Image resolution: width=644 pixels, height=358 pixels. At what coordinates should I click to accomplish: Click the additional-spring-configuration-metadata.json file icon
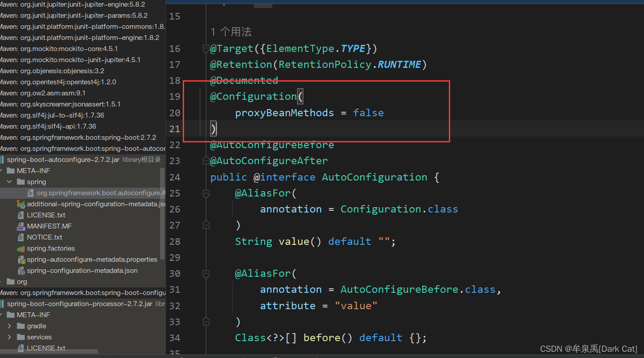click(x=21, y=204)
